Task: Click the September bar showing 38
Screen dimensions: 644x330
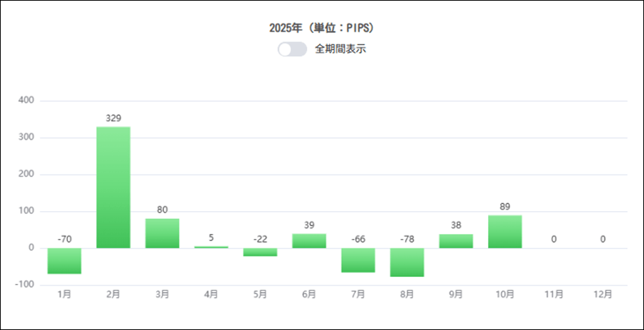Action: point(456,241)
